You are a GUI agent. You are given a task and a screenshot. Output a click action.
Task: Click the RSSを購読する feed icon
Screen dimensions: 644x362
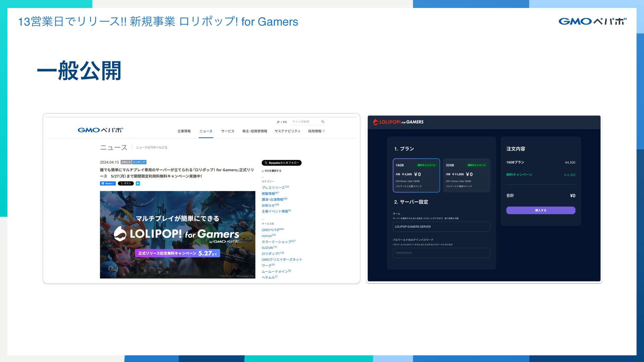tap(263, 171)
